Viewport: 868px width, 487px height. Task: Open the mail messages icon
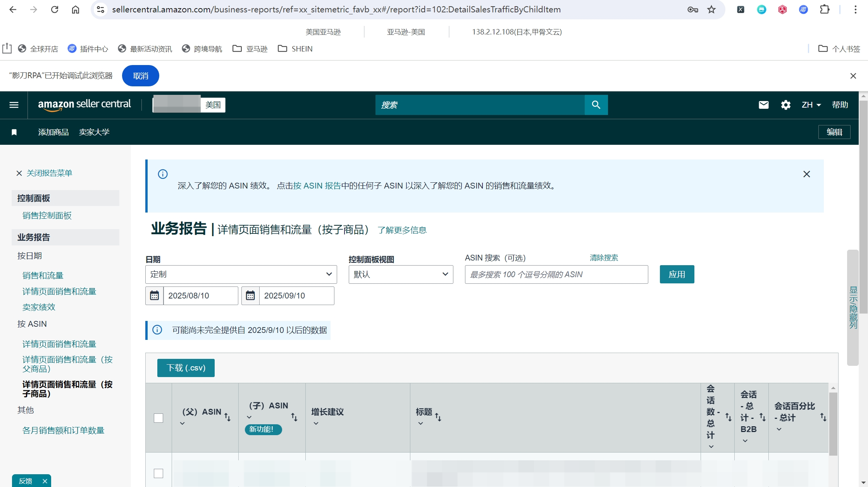click(x=763, y=105)
